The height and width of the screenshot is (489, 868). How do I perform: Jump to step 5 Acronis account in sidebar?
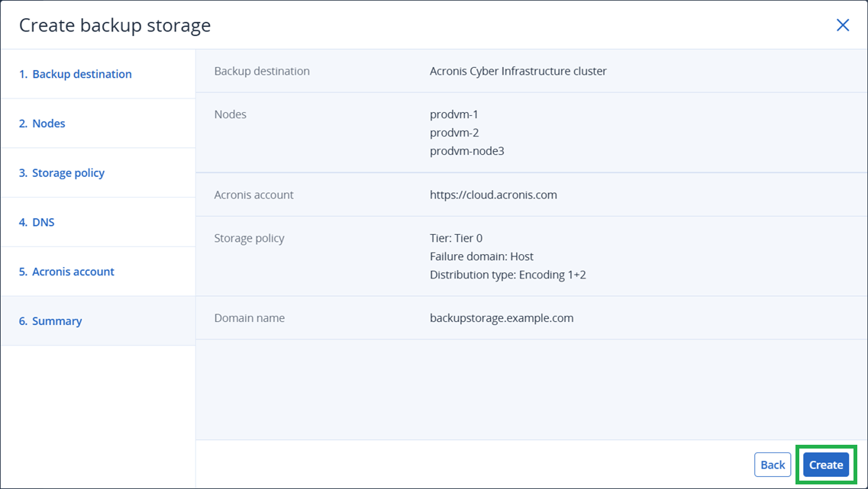coord(66,272)
